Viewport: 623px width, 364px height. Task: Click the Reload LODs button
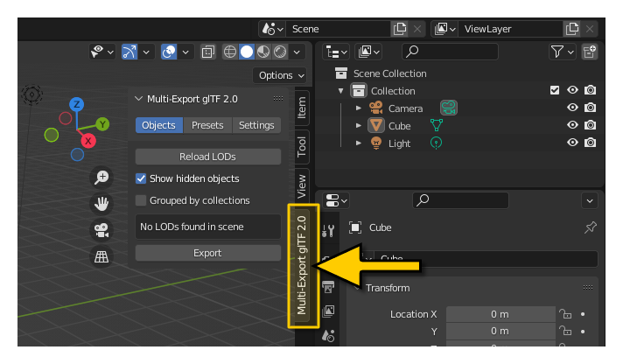coord(207,157)
